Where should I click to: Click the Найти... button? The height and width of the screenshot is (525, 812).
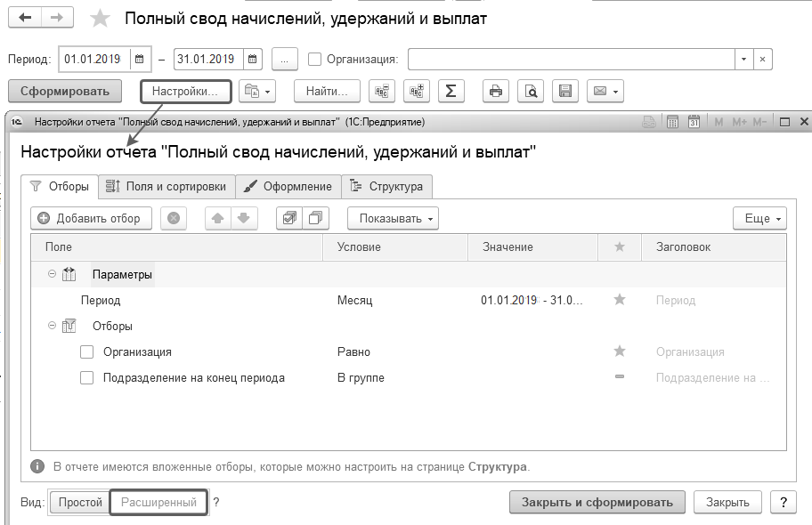327,91
